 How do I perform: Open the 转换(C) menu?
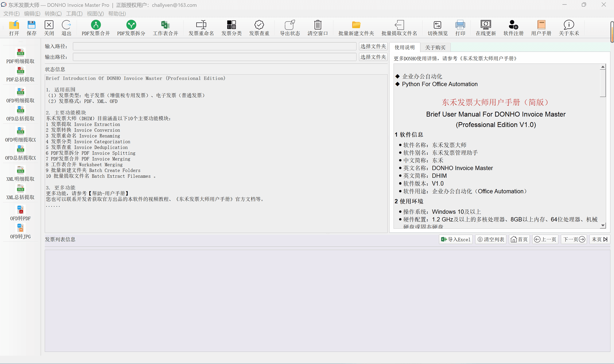tap(53, 14)
